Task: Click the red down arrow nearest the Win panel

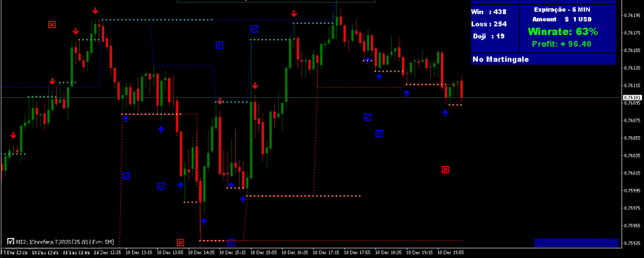Action: 294,13
